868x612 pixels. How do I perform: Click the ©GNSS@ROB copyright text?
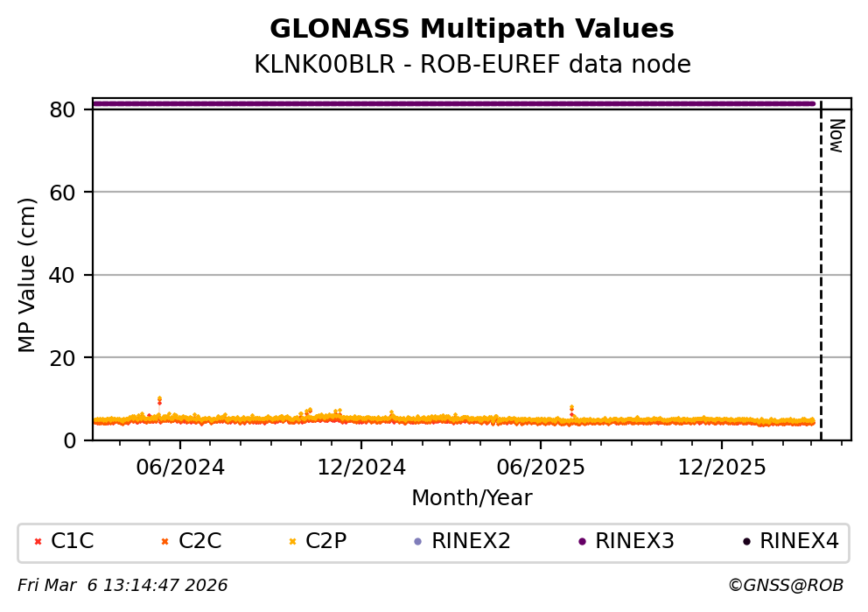coord(785,586)
